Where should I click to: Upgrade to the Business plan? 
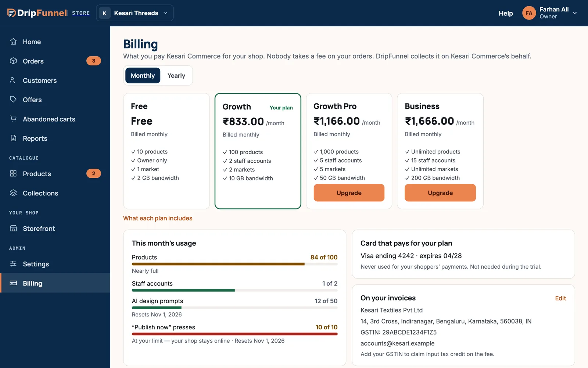(440, 193)
